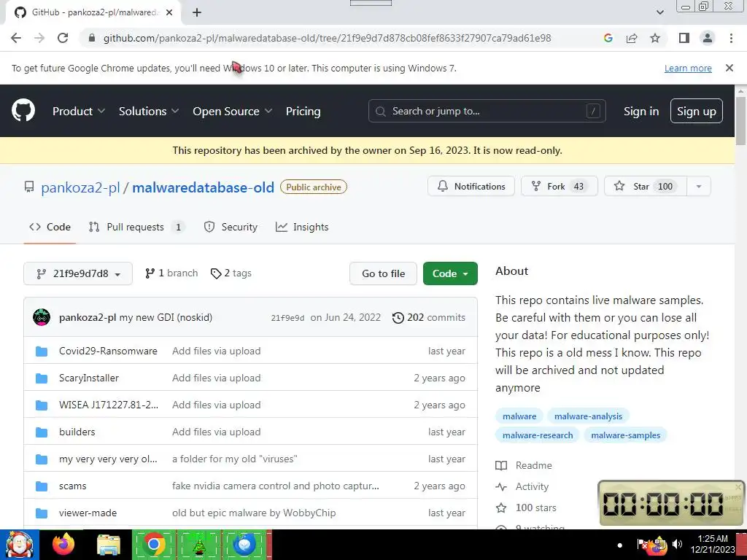Click the 21f9e9d commit hash
Image resolution: width=747 pixels, height=560 pixels.
[287, 318]
